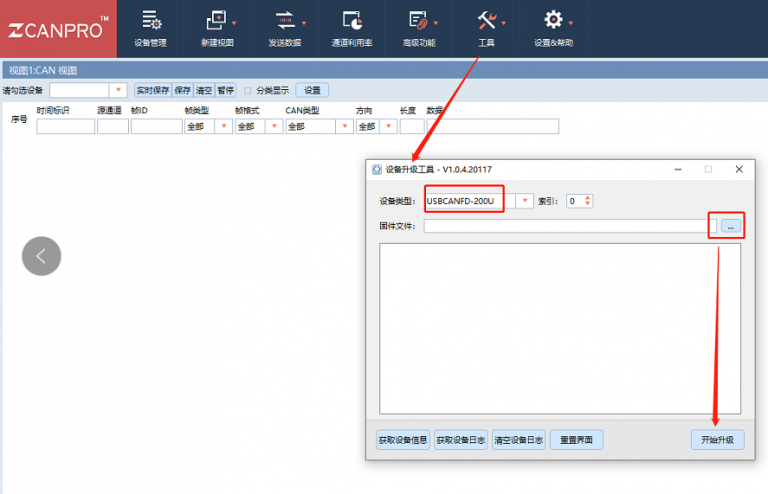
Task: Click the 固件文件 path input field
Action: 563,227
